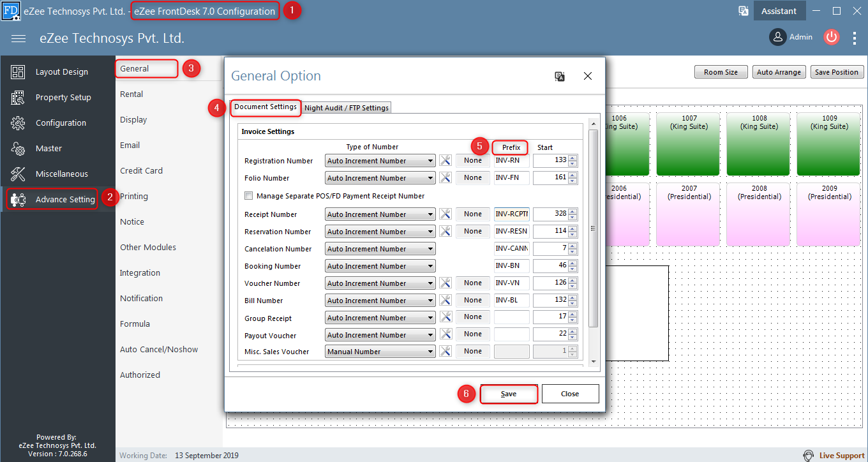Enable Manage Separate POS/FD Payment Receipt Number
Viewport: 868px width, 462px height.
click(249, 196)
